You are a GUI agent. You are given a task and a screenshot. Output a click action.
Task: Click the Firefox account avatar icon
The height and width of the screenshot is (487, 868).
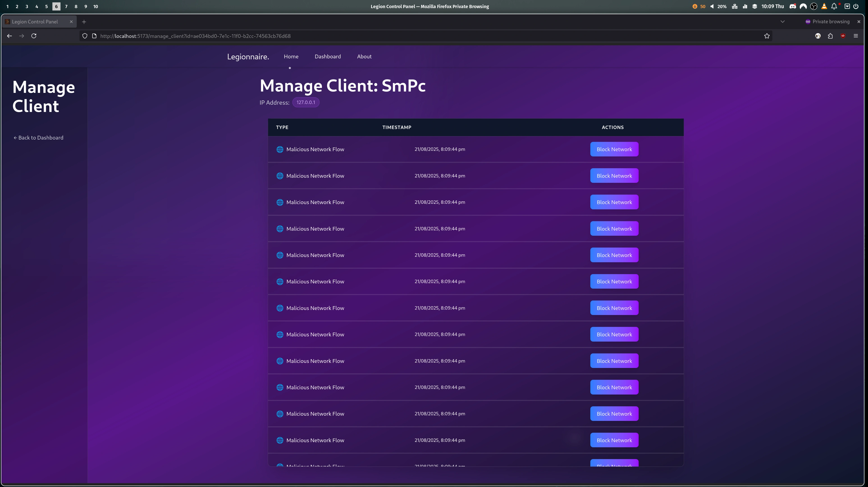pyautogui.click(x=818, y=36)
